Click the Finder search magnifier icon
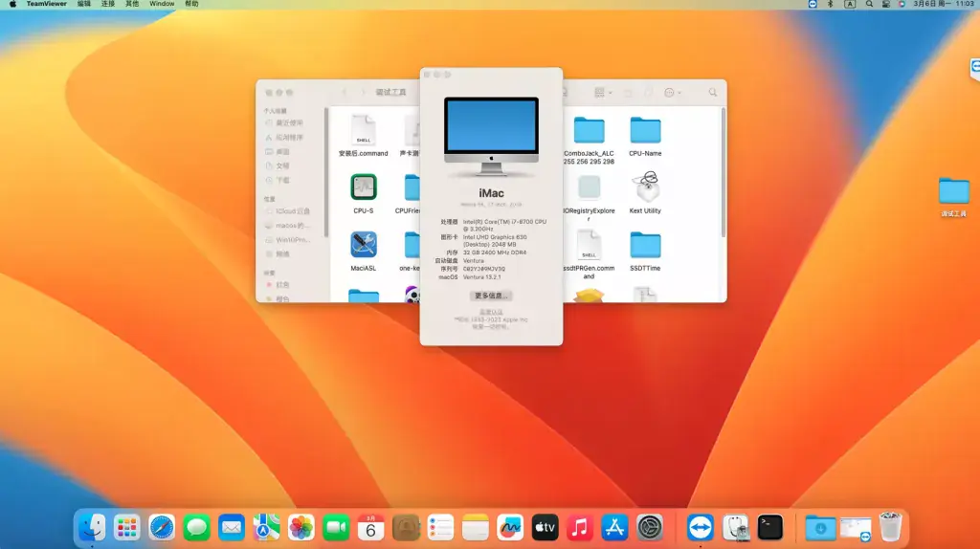Viewport: 980px width, 549px height. [712, 93]
